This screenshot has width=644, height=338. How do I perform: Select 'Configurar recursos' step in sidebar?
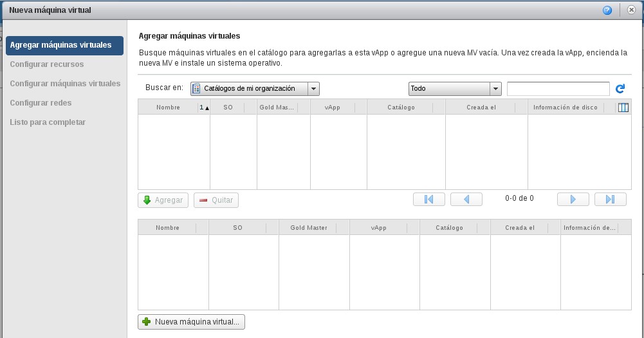47,64
